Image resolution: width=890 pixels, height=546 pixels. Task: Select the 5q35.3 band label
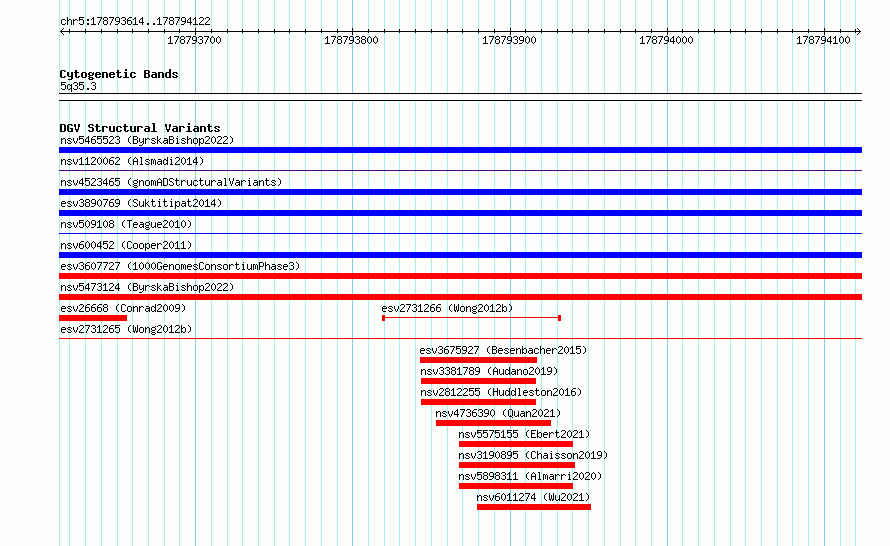point(78,86)
